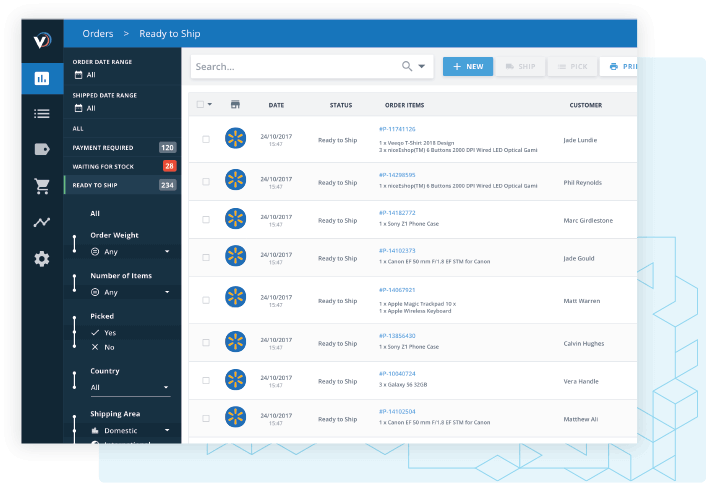Image resolution: width=707 pixels, height=483 pixels.
Task: Open the shopping cart icon in sidebar
Action: click(41, 186)
